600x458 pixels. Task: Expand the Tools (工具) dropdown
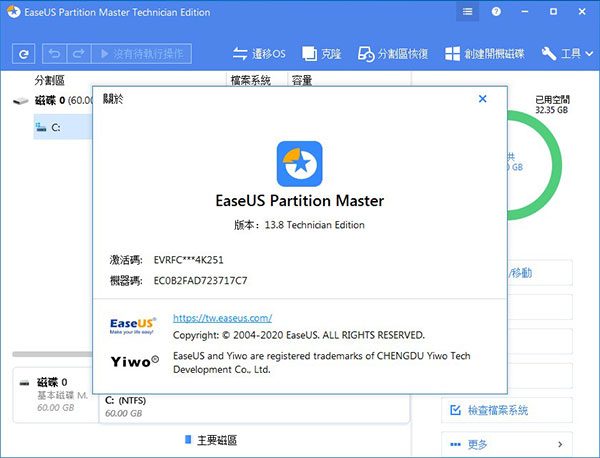tap(567, 54)
